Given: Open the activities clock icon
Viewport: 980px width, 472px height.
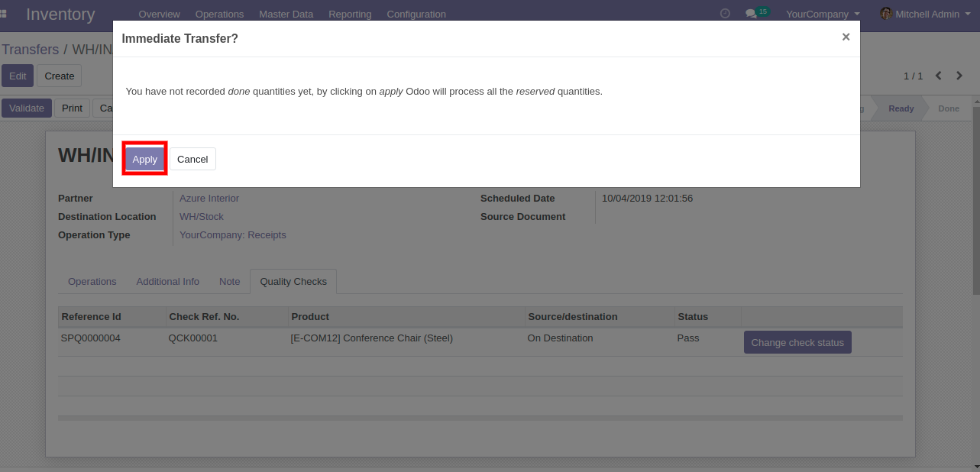Looking at the screenshot, I should pyautogui.click(x=725, y=14).
